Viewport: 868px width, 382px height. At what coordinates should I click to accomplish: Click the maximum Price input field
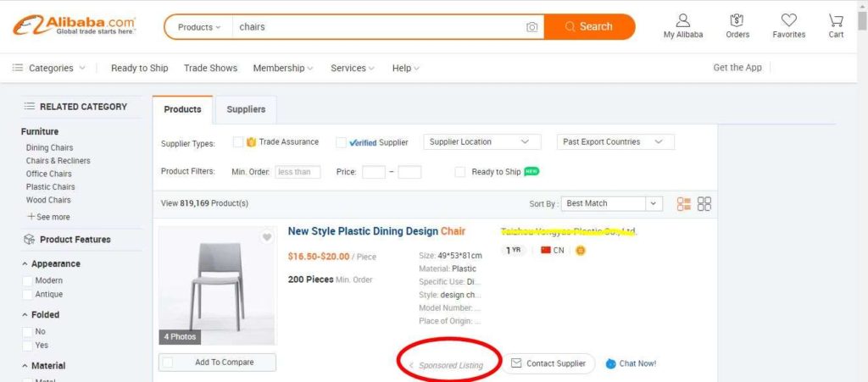409,172
